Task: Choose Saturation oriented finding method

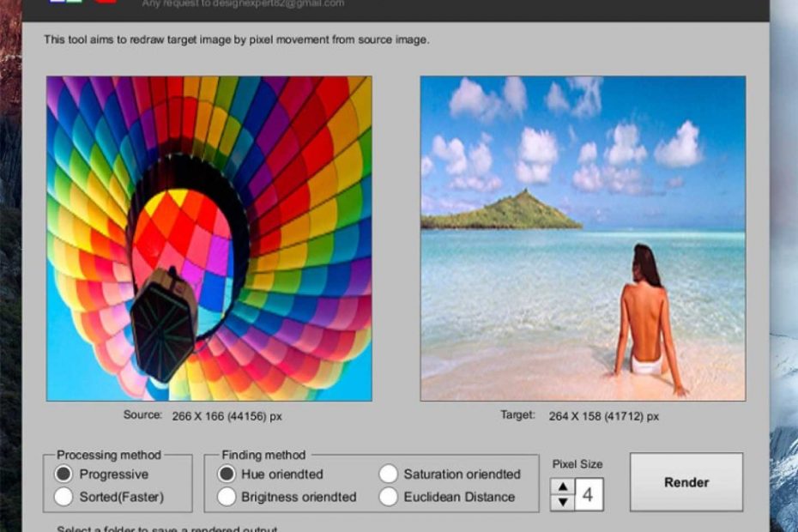Action: [x=389, y=475]
